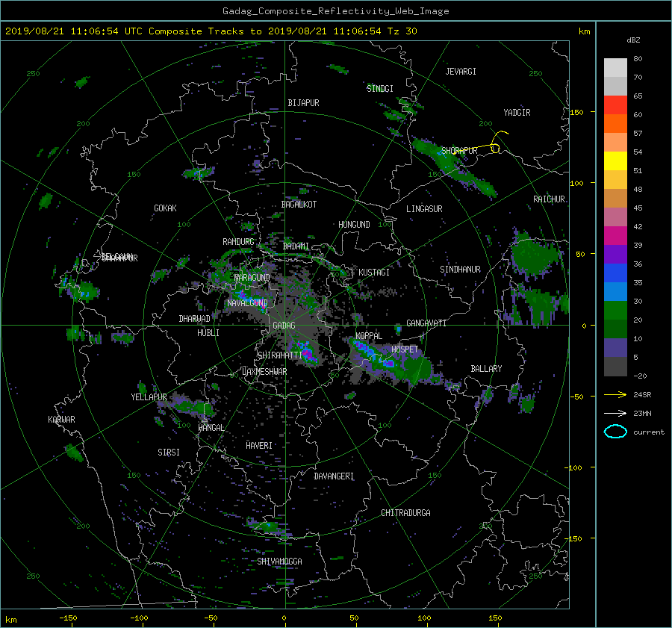Click the KARWAR city label
Image resolution: width=672 pixels, height=628 pixels.
[x=61, y=420]
